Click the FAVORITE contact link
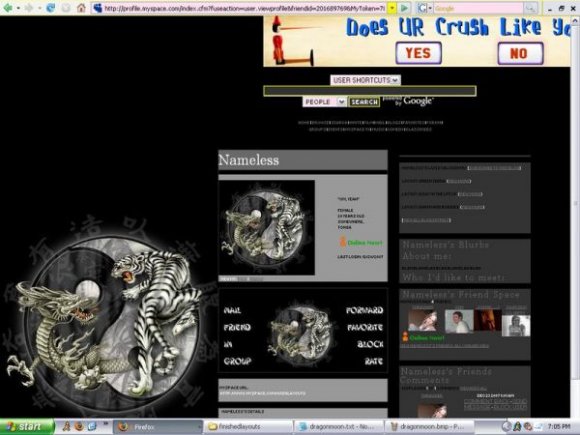This screenshot has height=435, width=580. coord(365,327)
